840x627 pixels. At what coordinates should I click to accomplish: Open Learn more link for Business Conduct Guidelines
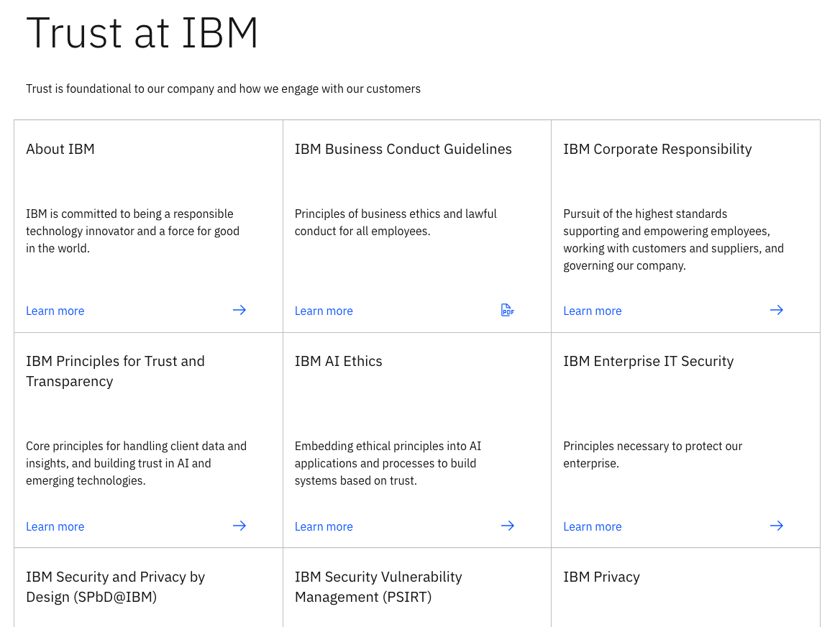click(324, 311)
